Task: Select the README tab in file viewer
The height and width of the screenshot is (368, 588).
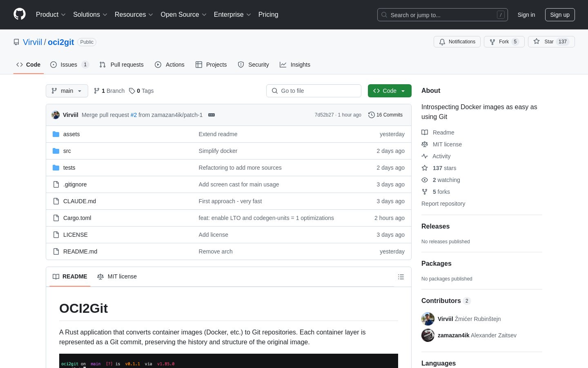Action: 70,277
